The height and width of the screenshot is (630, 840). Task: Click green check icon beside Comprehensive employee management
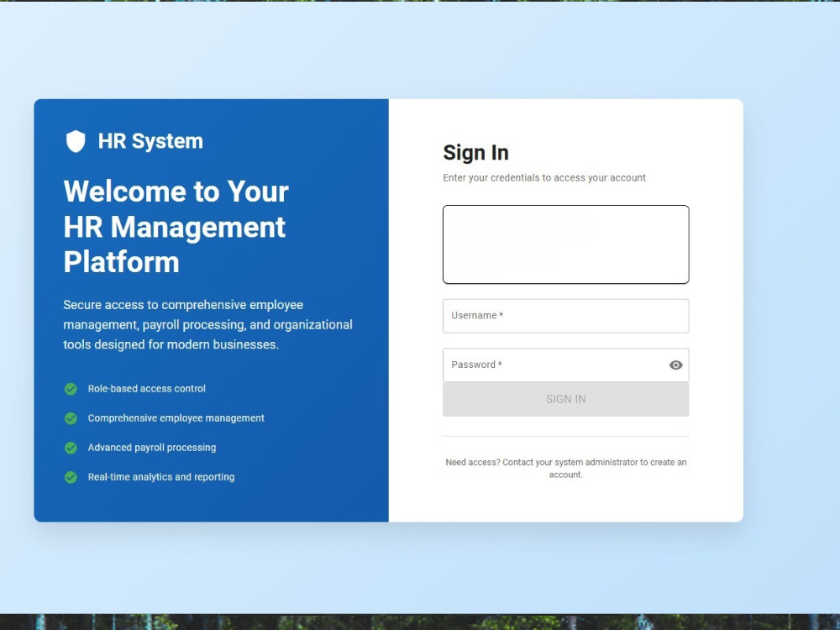click(x=71, y=418)
